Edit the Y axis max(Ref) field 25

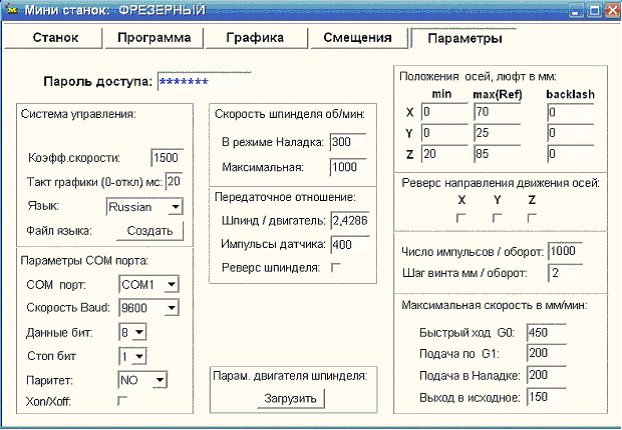[497, 133]
